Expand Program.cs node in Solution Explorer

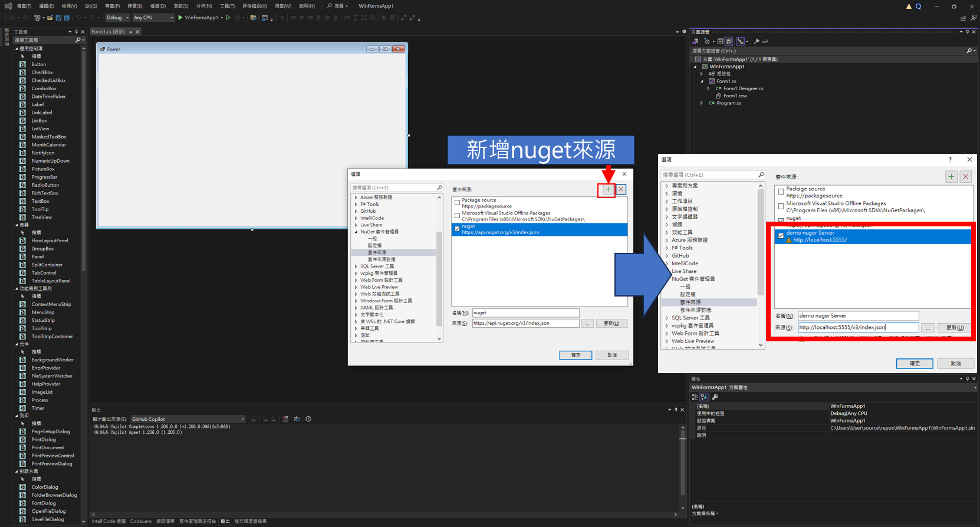point(702,103)
